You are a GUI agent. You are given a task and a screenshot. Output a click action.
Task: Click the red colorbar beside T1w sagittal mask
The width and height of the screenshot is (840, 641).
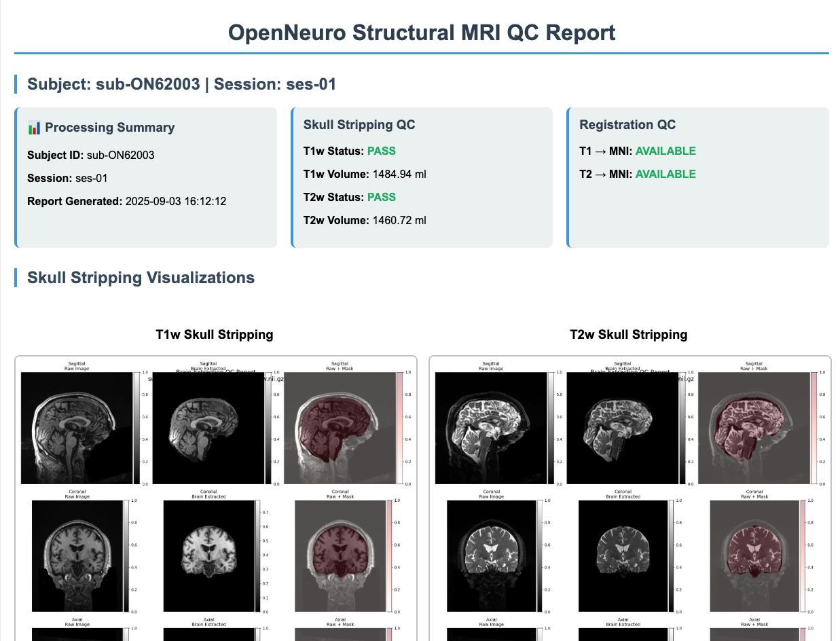399,428
